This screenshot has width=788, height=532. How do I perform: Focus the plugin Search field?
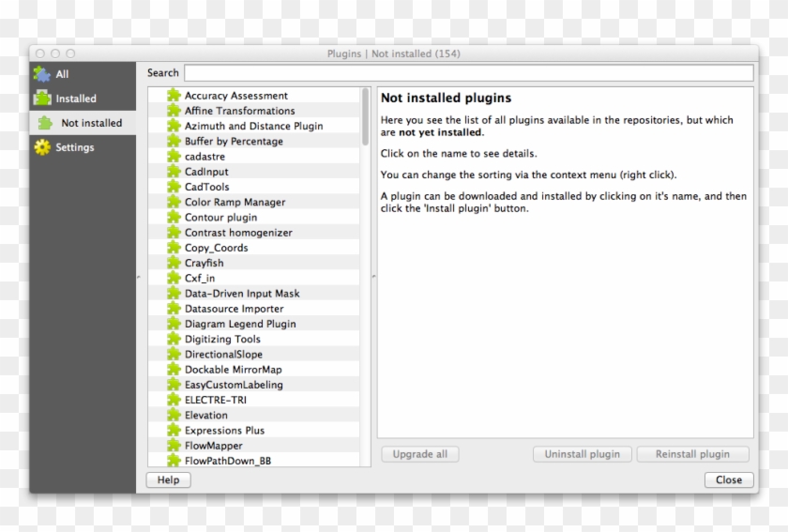[469, 72]
